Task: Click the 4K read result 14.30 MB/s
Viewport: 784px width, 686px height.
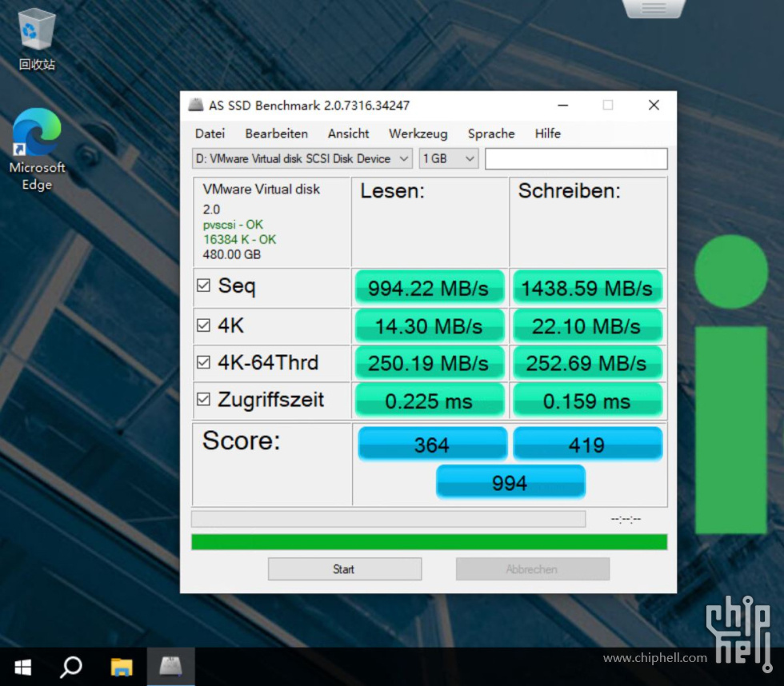Action: pyautogui.click(x=429, y=325)
